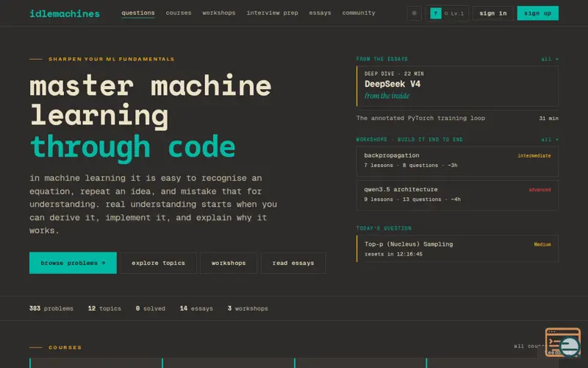The height and width of the screenshot is (368, 588).
Task: Click the teal question-mark avatar badge
Action: click(435, 13)
